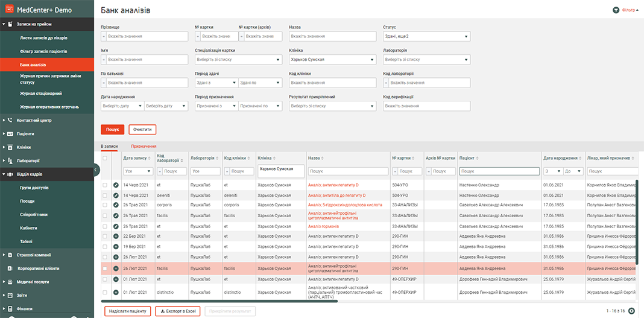Viewport: 644px width, 318px height.
Task: Click the plus icon on 22 Бер 2021 row
Action: [x=116, y=236]
